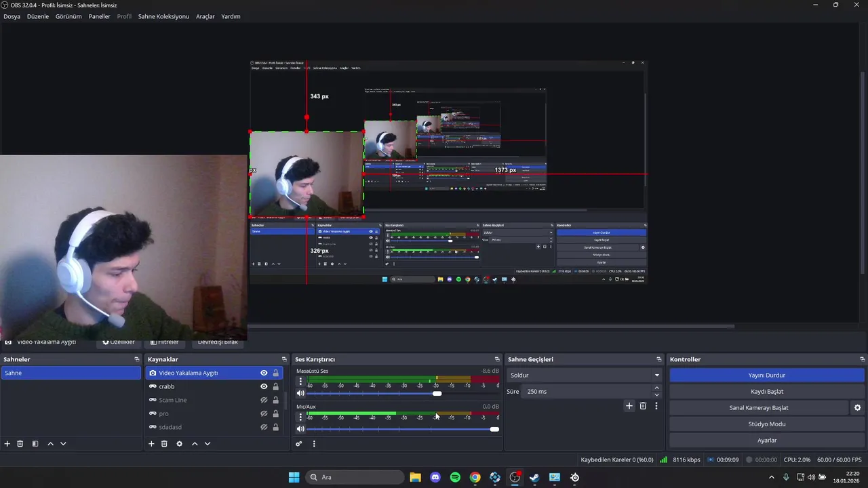Viewport: 868px width, 488px height.
Task: Undock the Kaynaklar panel
Action: tap(284, 359)
